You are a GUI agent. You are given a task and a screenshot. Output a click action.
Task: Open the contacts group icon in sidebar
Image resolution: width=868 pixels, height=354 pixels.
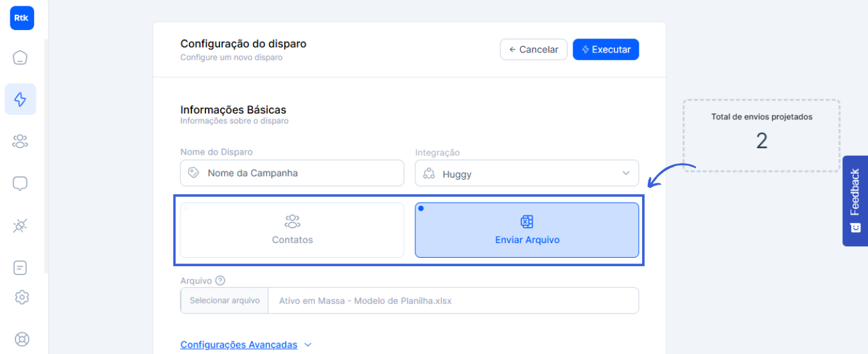pos(21,141)
